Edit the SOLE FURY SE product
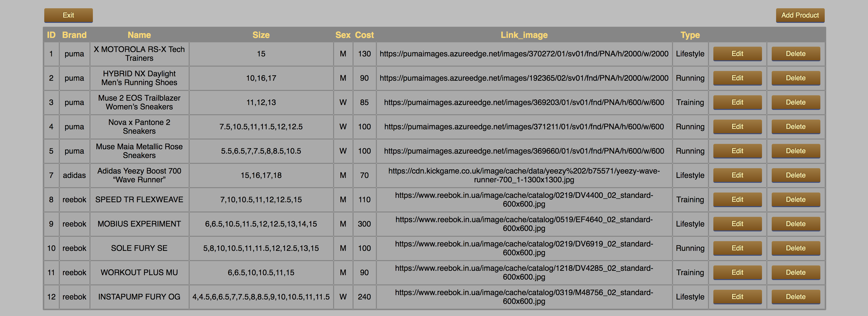This screenshot has height=316, width=868. (737, 248)
